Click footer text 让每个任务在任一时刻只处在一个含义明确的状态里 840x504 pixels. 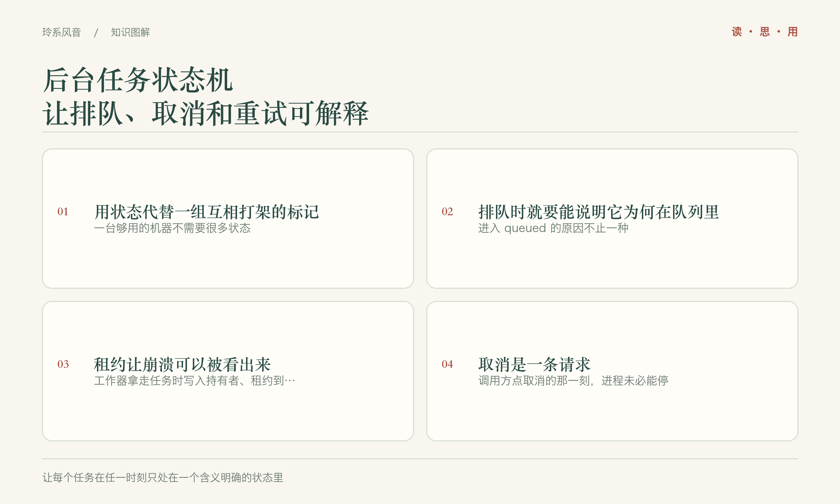pos(163,478)
